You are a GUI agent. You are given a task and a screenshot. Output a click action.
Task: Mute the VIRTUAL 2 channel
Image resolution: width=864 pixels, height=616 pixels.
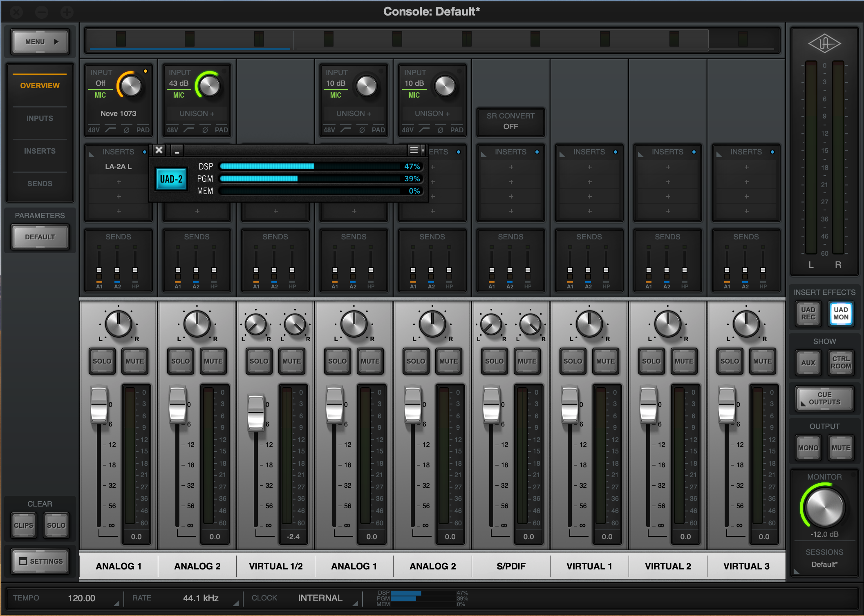684,361
